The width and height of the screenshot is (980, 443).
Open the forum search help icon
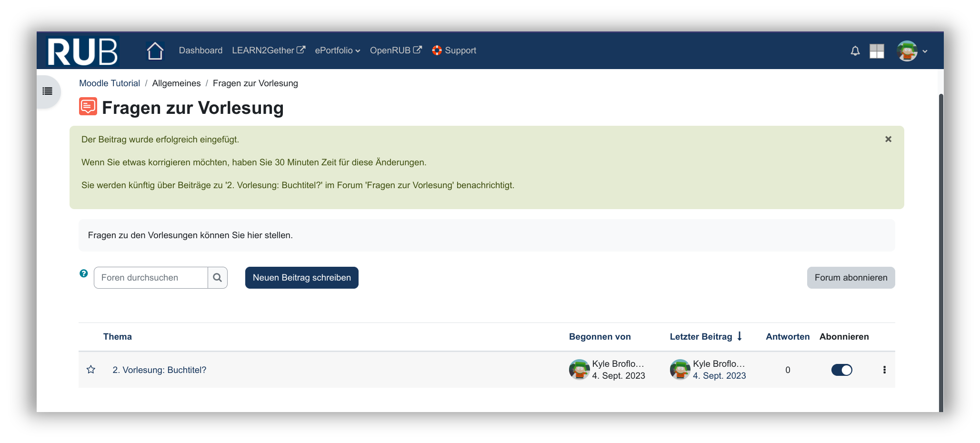click(x=84, y=273)
